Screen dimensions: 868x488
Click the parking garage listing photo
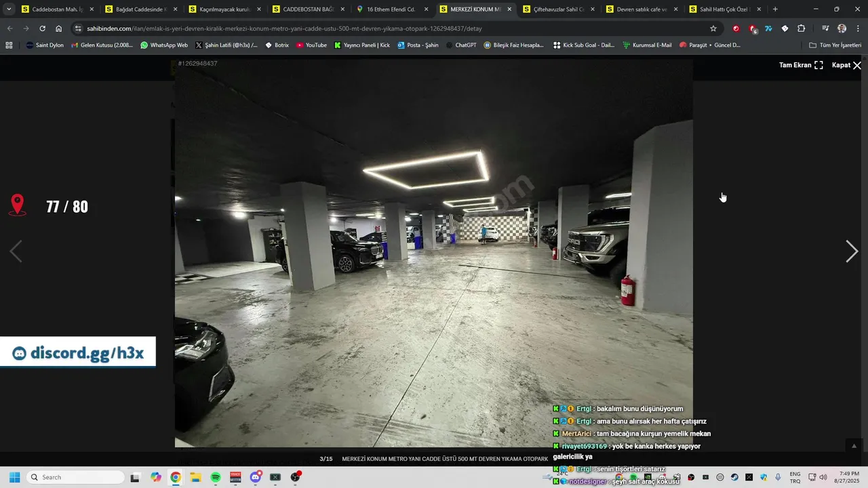click(434, 253)
